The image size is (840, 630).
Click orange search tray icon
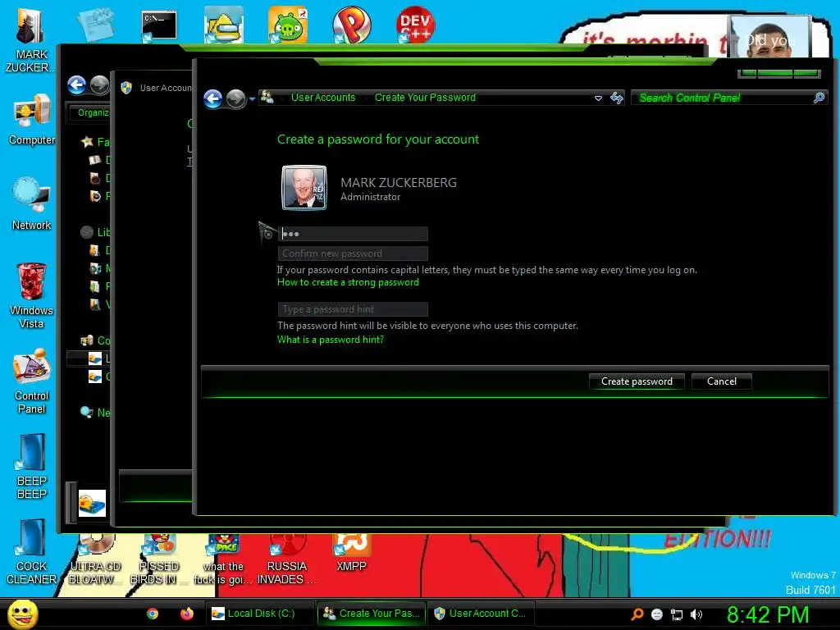(x=637, y=614)
